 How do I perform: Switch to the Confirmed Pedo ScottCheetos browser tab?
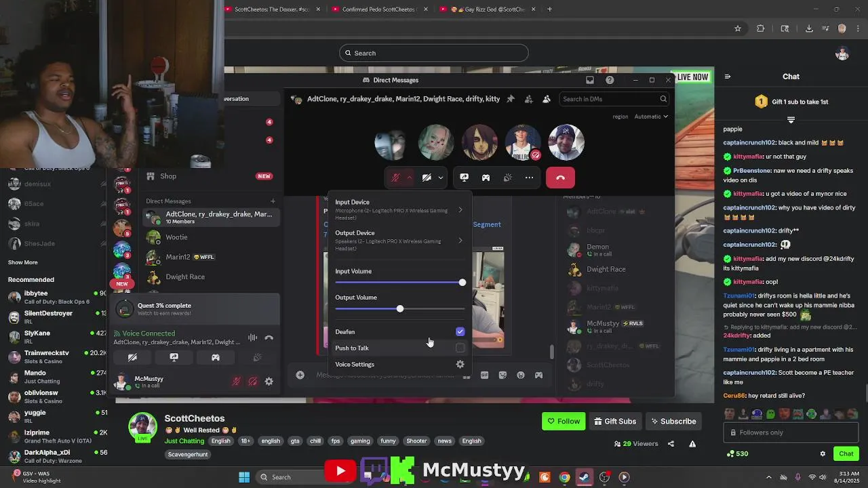378,9
